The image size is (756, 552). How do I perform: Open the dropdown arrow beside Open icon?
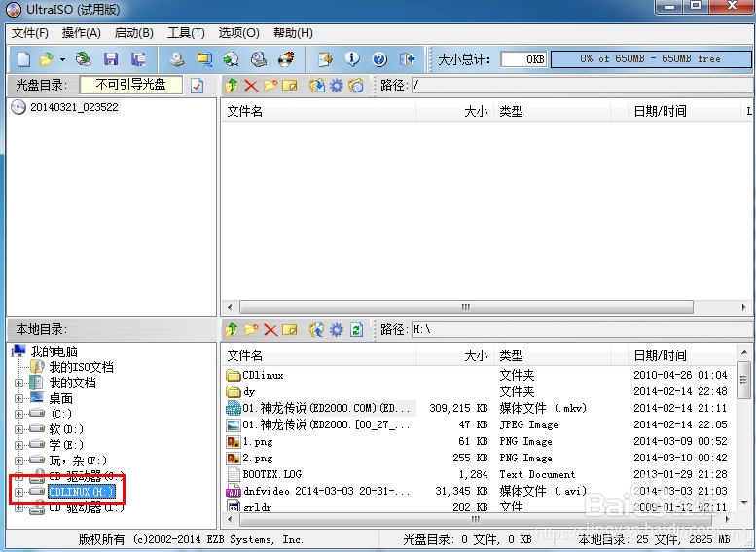[62, 59]
